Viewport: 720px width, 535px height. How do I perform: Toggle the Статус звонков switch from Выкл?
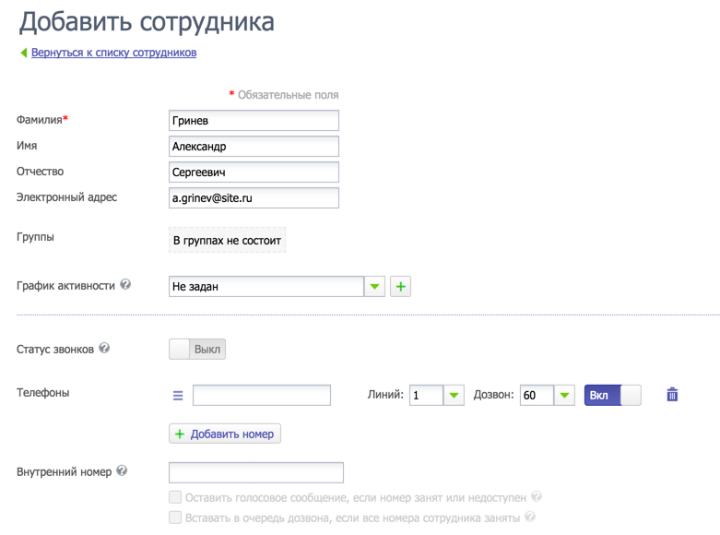(x=198, y=350)
